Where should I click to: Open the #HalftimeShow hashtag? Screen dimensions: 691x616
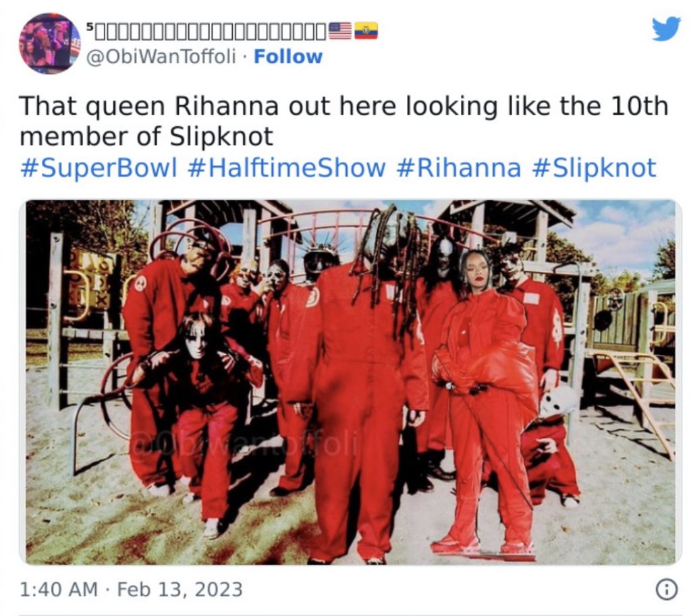[286, 168]
